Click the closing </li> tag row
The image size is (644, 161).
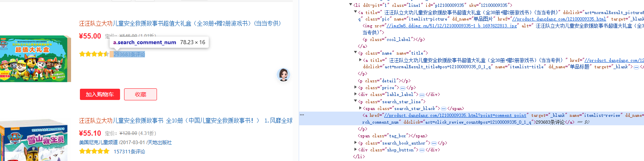[x=359, y=157]
